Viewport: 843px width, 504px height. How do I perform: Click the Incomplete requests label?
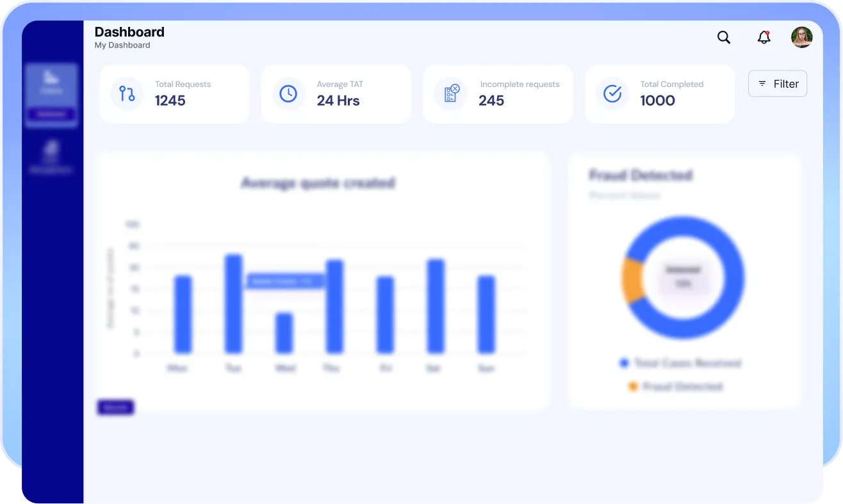520,85
